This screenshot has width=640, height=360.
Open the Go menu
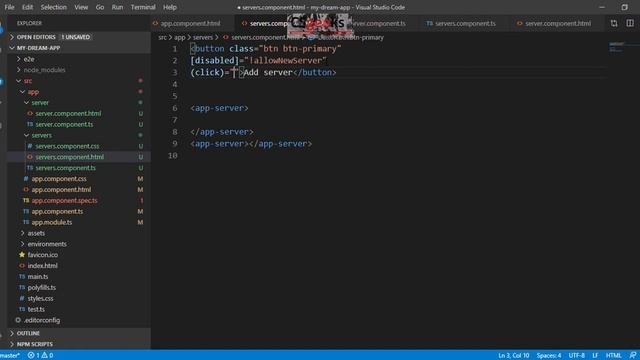click(100, 7)
